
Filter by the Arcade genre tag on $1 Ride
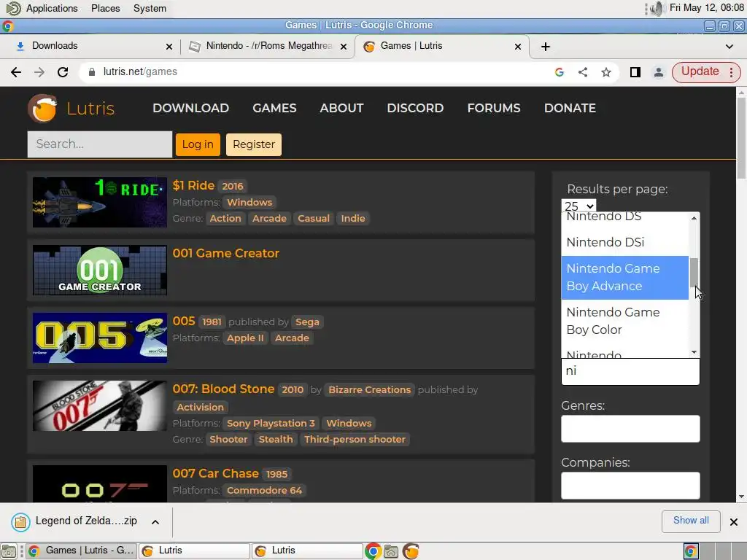point(269,219)
